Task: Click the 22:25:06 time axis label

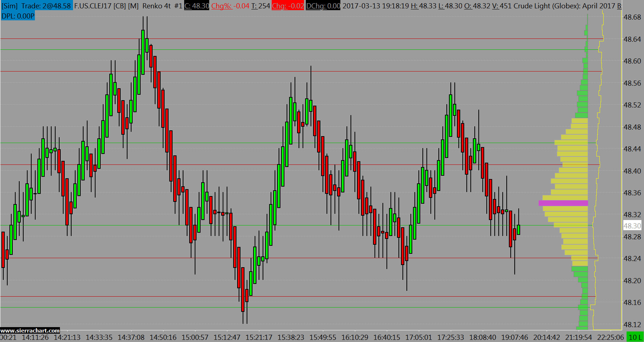Action: pyautogui.click(x=611, y=337)
